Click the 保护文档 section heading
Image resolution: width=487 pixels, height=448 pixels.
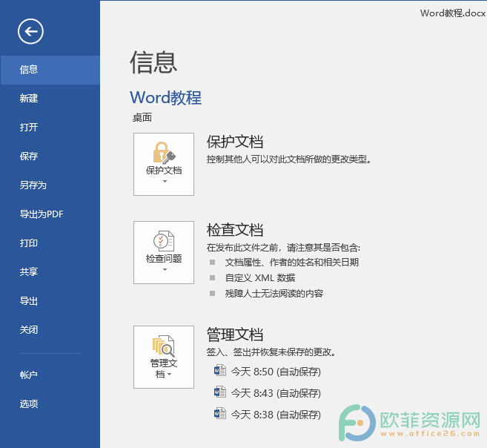(x=235, y=142)
